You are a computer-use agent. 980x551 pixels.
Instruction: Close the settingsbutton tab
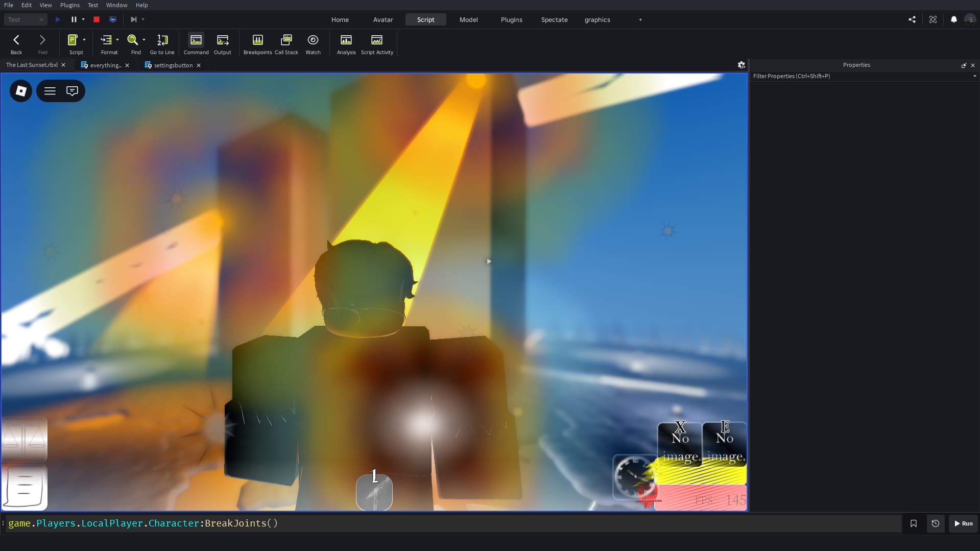[199, 65]
